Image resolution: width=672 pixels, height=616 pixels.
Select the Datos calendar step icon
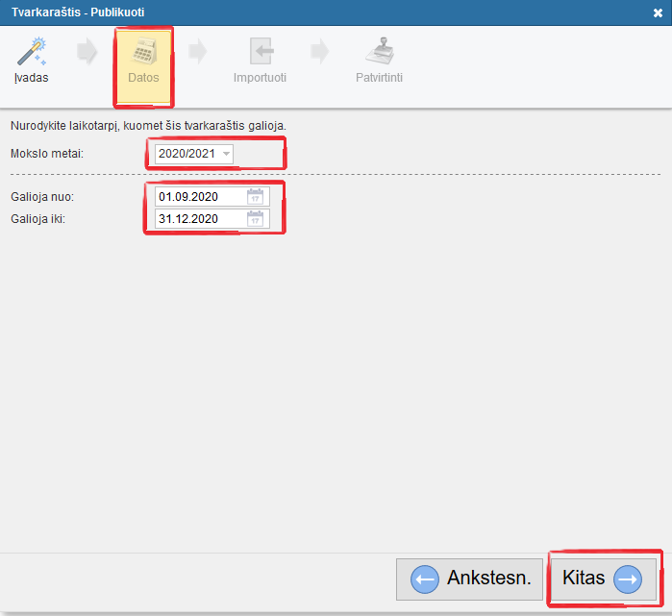[x=143, y=52]
